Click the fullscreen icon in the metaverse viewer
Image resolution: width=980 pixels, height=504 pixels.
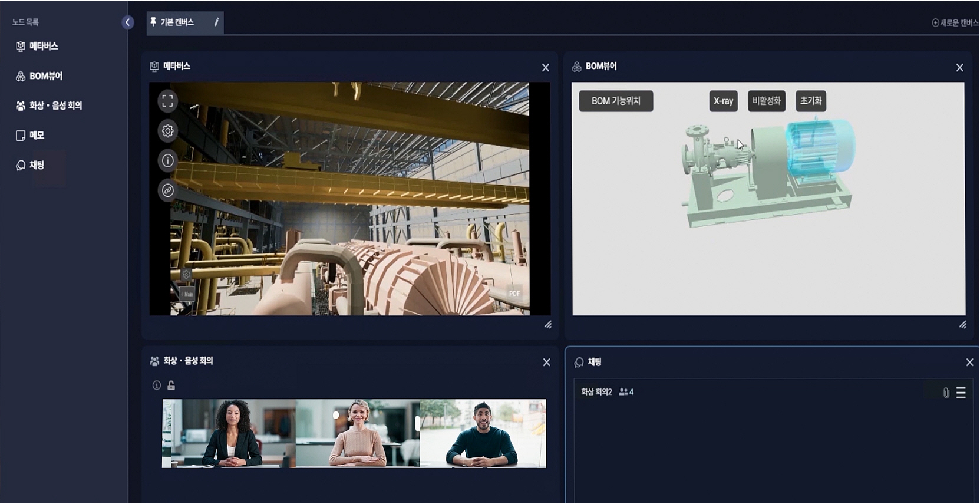point(167,101)
